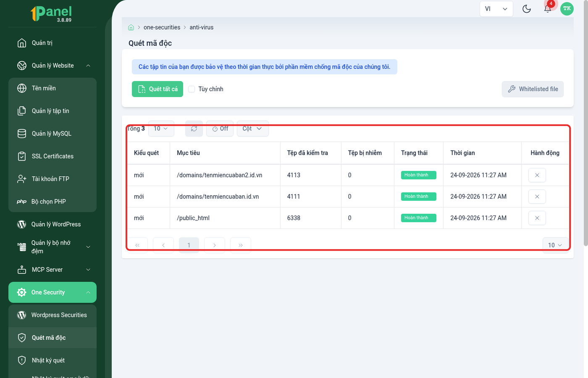Screen dimensions: 588x378
Task: Open Tài khoản FTP
Action: tap(52, 179)
